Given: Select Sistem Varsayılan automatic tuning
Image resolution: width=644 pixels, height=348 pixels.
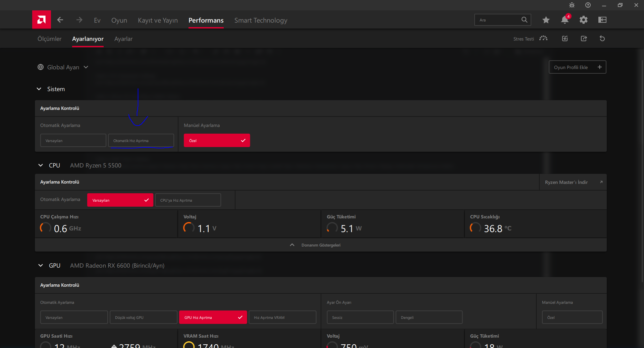Looking at the screenshot, I should [73, 140].
